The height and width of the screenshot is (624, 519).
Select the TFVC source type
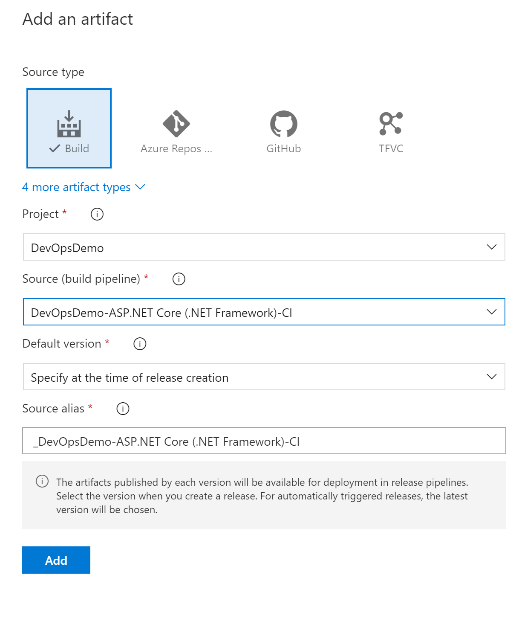coord(391,131)
